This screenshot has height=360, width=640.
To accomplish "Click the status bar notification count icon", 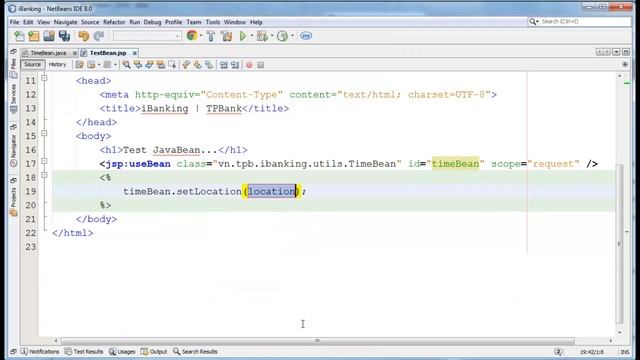I will 558,351.
